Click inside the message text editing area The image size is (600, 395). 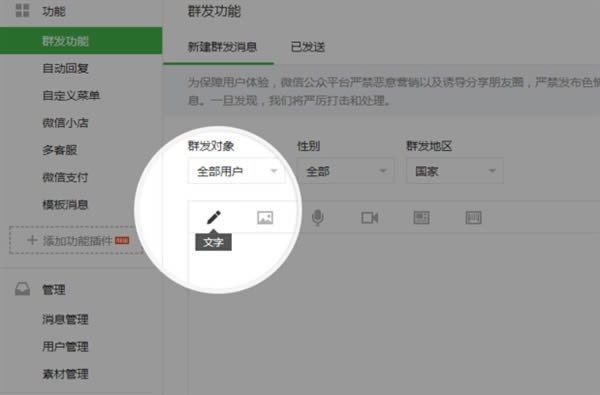click(394, 314)
